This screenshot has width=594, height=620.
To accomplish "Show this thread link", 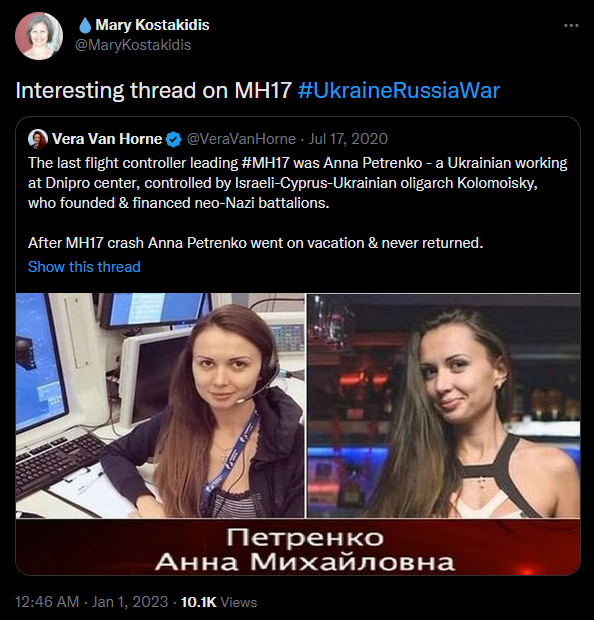I will pyautogui.click(x=84, y=267).
